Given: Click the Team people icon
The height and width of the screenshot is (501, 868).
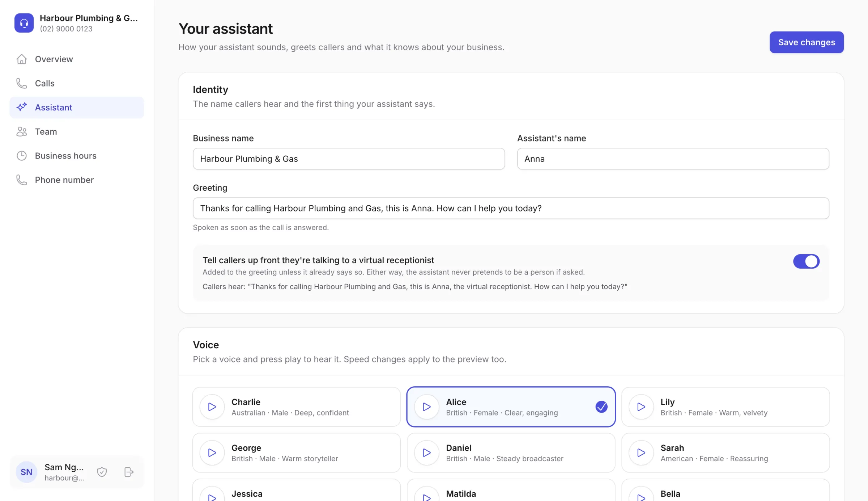Looking at the screenshot, I should pyautogui.click(x=22, y=131).
